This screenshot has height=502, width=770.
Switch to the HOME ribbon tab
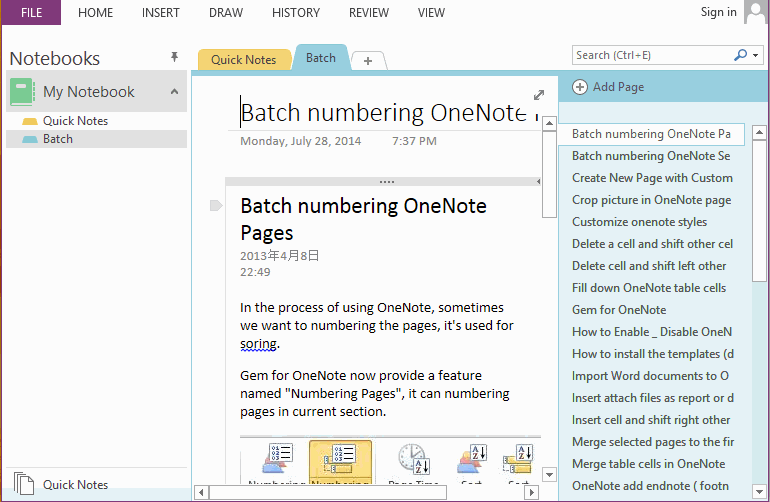(x=95, y=13)
